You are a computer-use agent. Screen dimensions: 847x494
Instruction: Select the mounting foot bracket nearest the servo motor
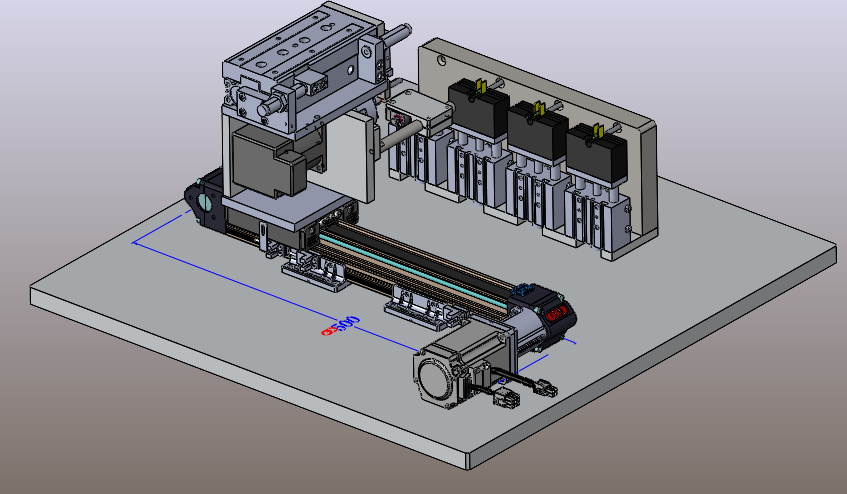[x=426, y=310]
